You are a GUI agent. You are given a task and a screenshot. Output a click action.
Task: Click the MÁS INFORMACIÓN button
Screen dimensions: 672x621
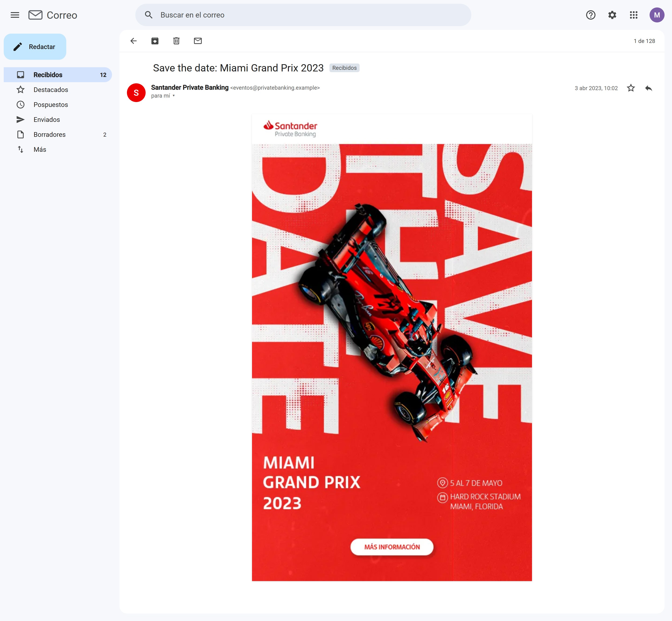click(x=392, y=547)
